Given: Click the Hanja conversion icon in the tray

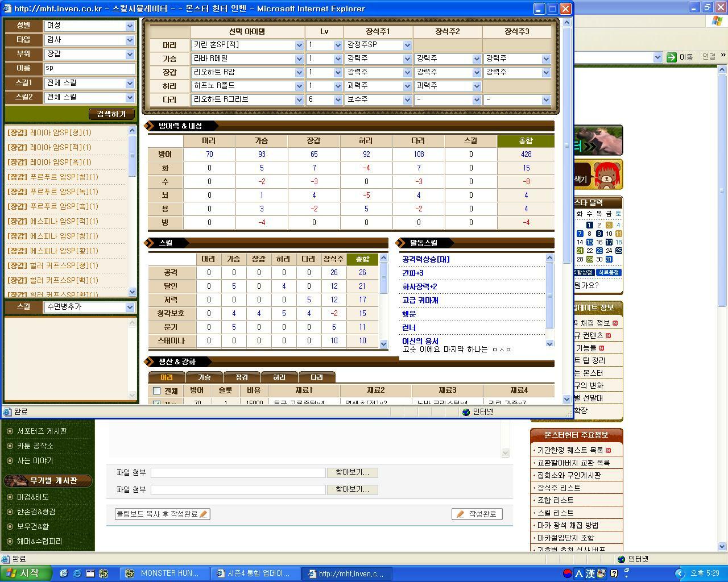Looking at the screenshot, I should (x=590, y=573).
